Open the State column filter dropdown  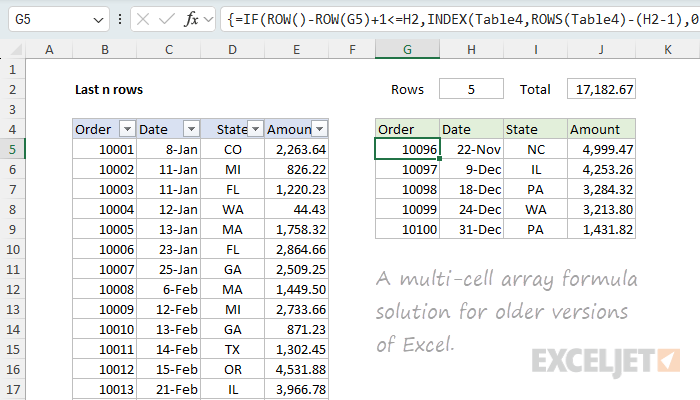tap(255, 129)
